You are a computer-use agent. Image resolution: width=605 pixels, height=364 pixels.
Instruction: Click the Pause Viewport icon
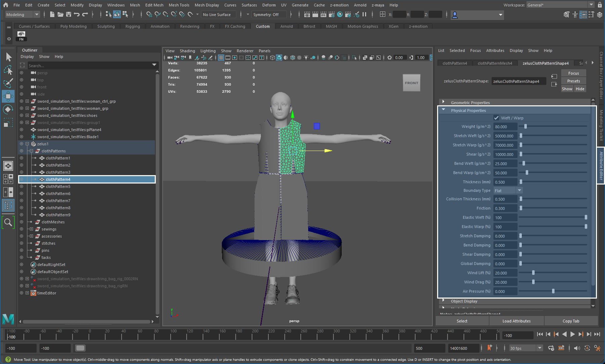pos(365,14)
